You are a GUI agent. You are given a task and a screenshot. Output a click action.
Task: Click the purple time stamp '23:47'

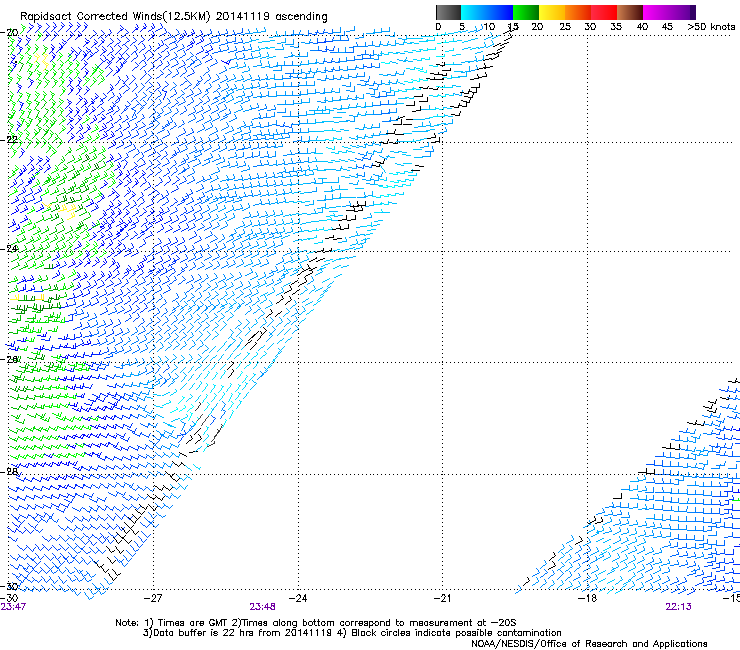click(x=13, y=607)
